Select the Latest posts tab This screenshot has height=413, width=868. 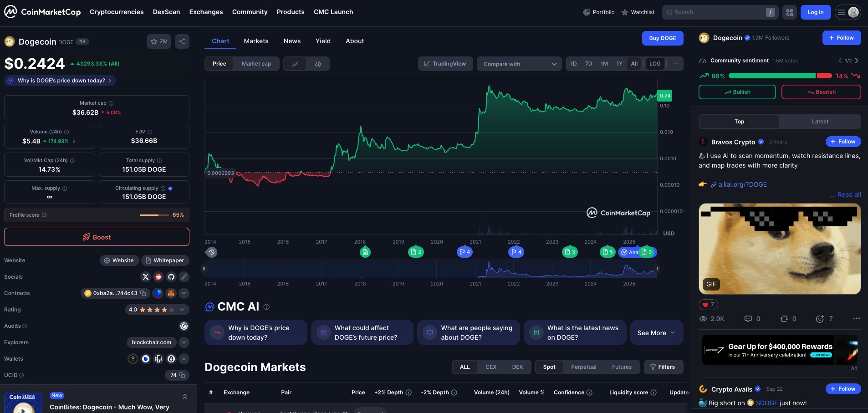click(820, 122)
